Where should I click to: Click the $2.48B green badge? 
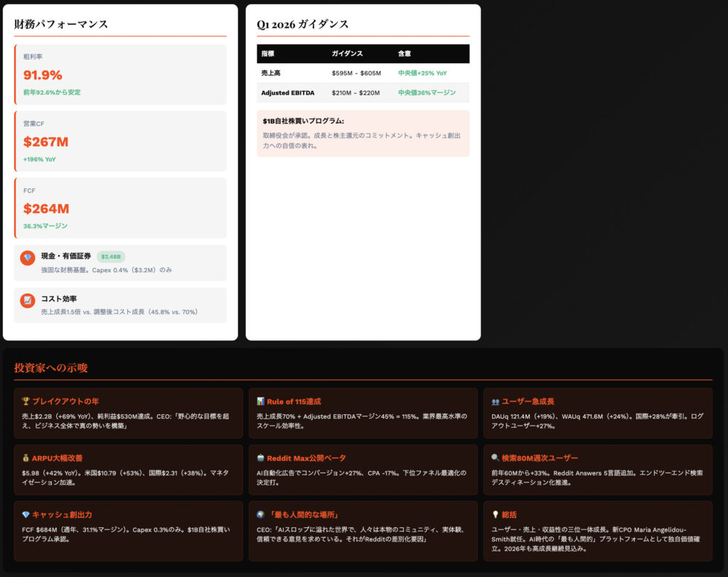111,257
